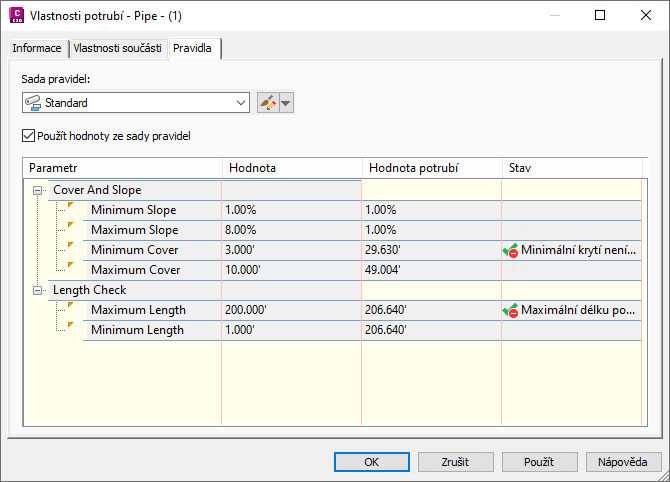Select the Minimum Cover value cell 3.000'

(290, 250)
